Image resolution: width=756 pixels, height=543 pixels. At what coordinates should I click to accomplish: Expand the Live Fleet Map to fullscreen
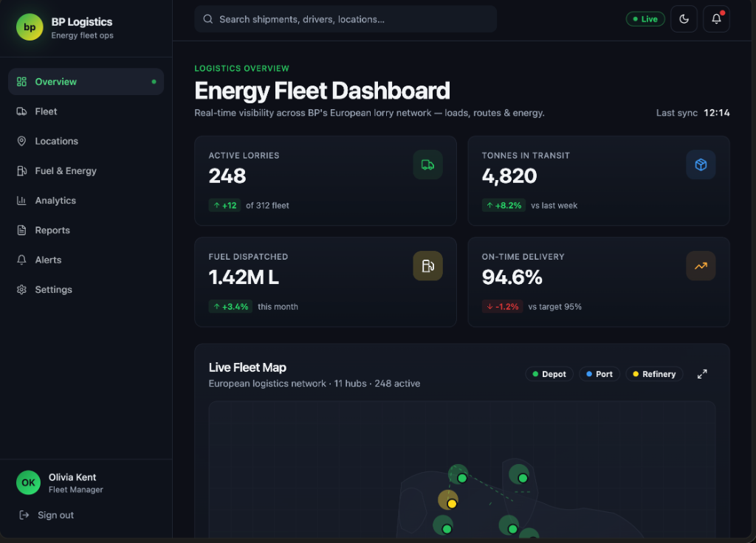(702, 374)
